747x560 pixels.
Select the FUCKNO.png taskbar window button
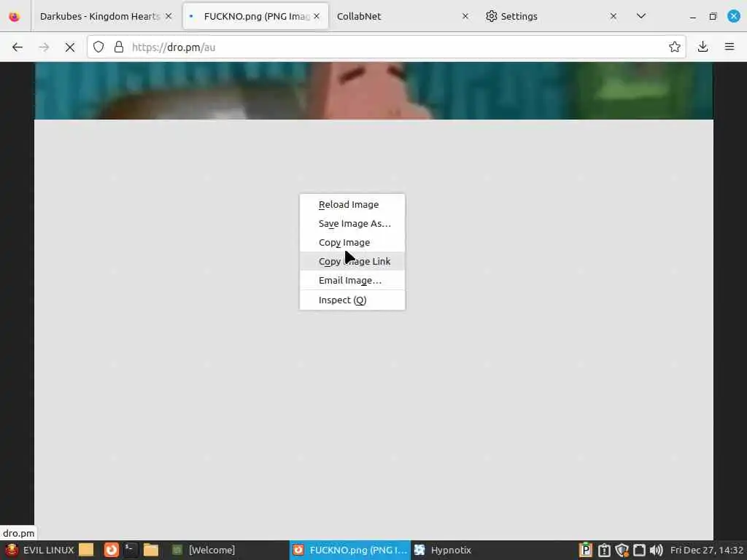(x=349, y=550)
